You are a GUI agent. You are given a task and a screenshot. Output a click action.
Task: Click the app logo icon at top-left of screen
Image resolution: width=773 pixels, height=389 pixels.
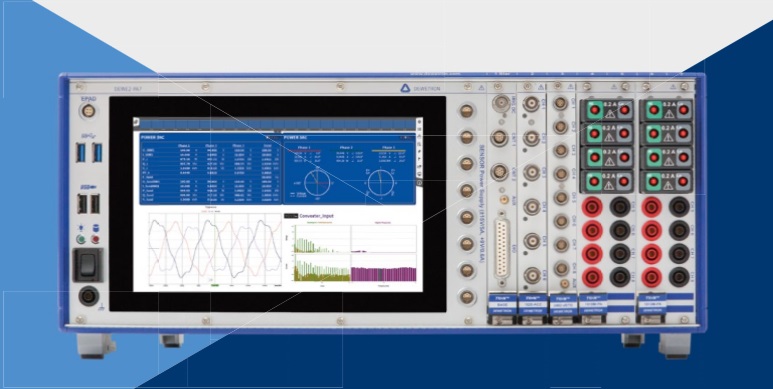point(136,121)
